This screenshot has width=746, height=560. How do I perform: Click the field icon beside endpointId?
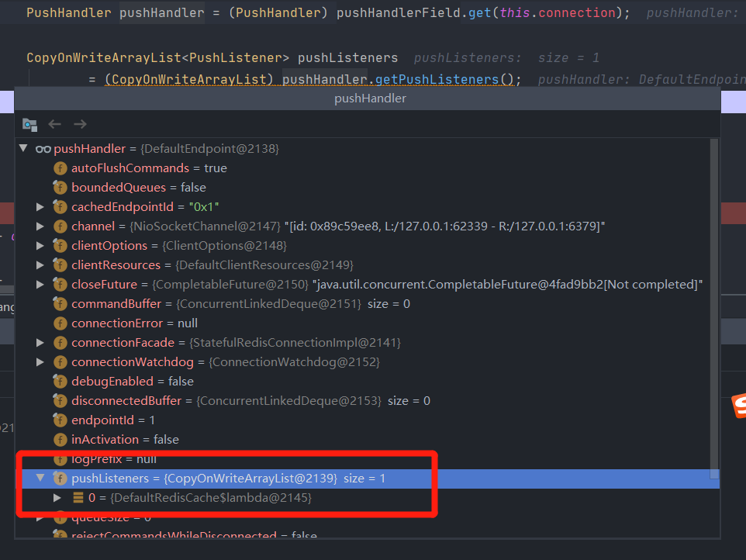(60, 420)
